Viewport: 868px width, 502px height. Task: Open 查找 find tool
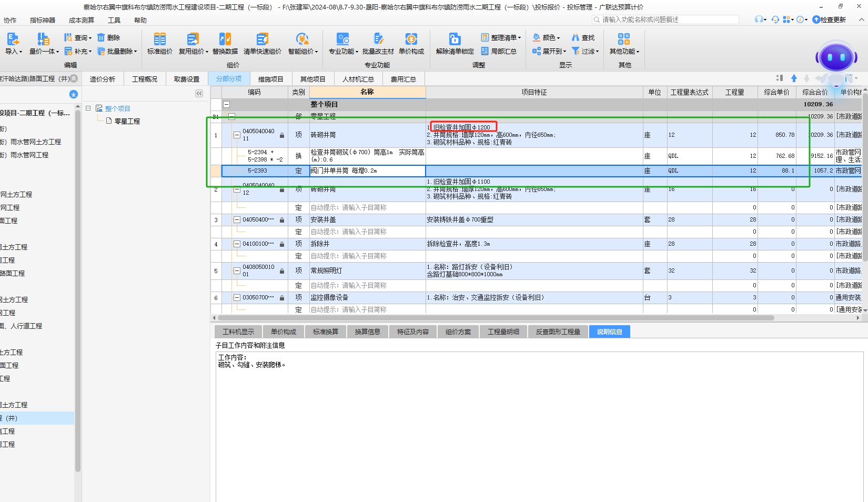(x=583, y=37)
